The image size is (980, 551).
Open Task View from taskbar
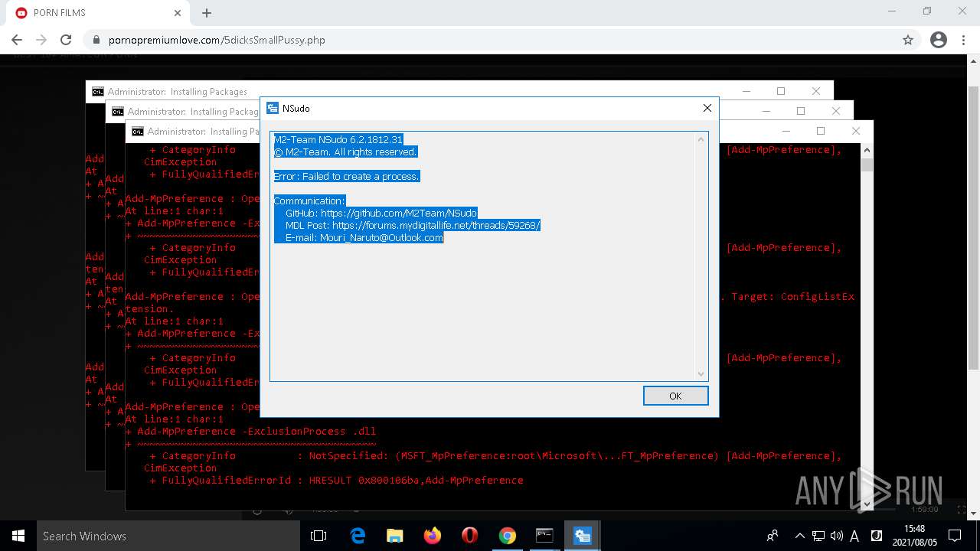coord(318,536)
